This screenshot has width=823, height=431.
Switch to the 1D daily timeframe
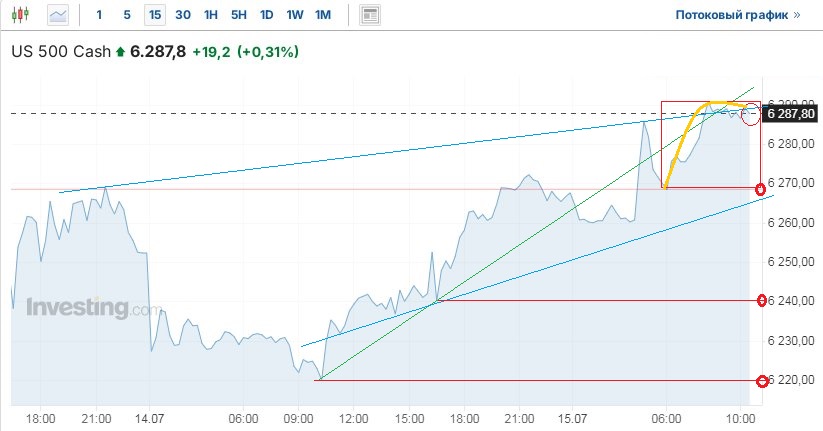266,15
